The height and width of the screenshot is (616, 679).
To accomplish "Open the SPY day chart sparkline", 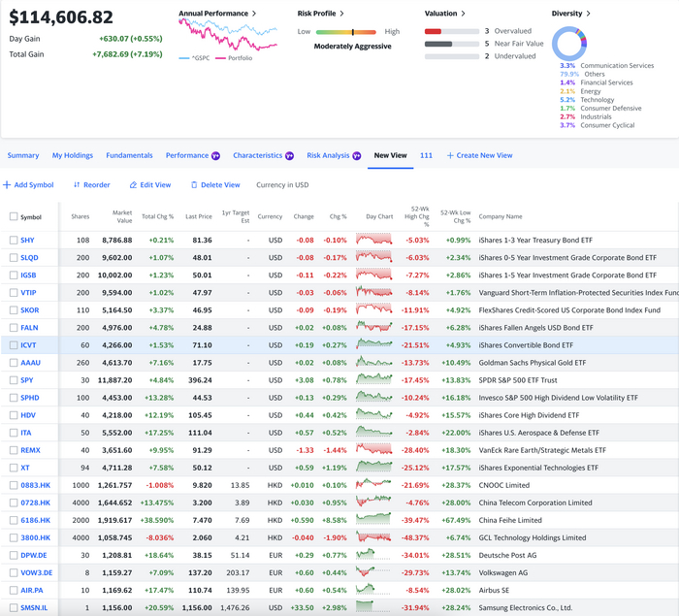I will [373, 380].
